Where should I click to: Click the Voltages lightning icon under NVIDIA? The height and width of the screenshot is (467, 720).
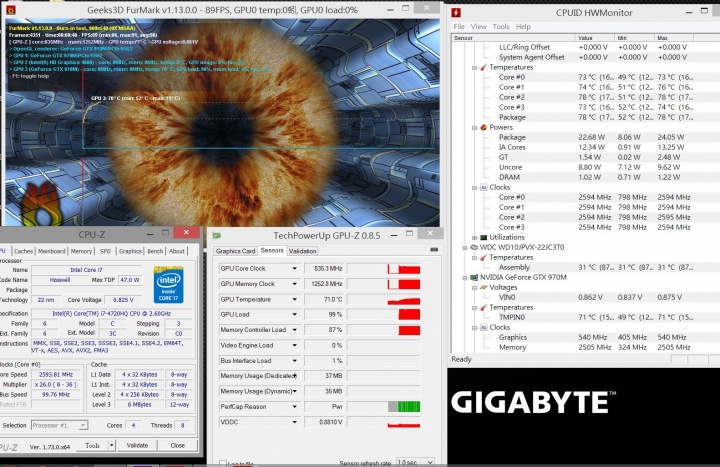pos(484,287)
